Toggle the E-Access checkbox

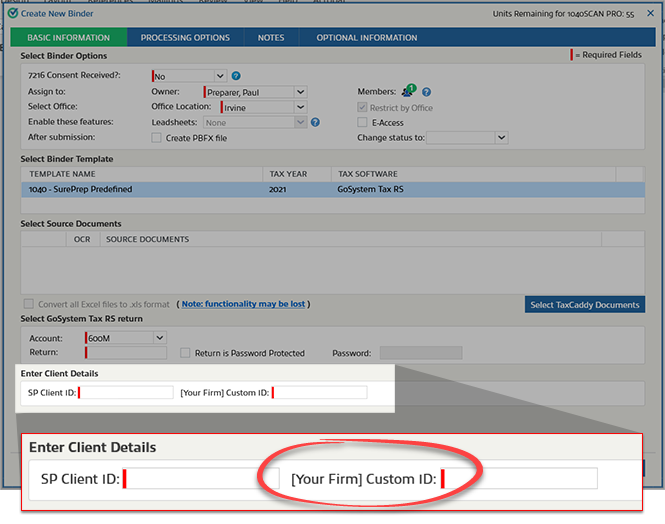click(363, 122)
